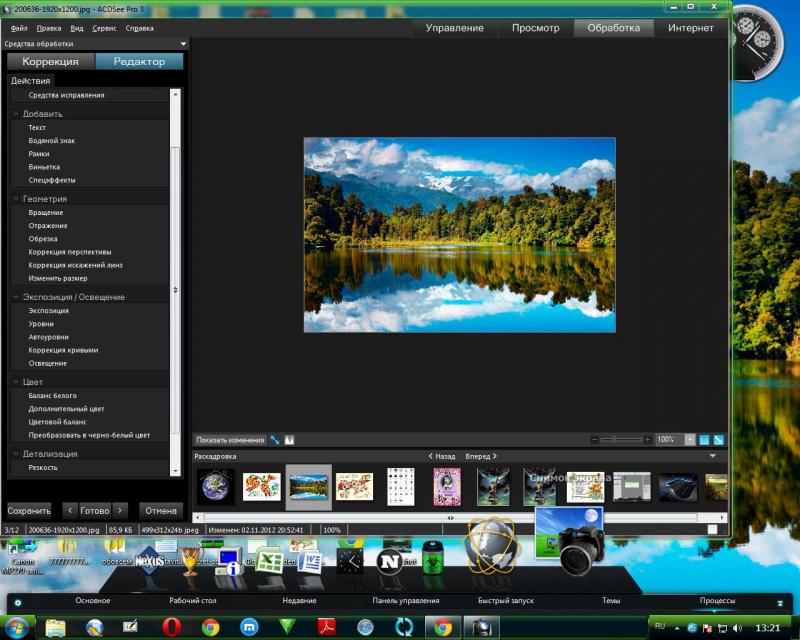Screen dimensions: 800x640
Task: Select the Отражение tool
Action: [47, 226]
